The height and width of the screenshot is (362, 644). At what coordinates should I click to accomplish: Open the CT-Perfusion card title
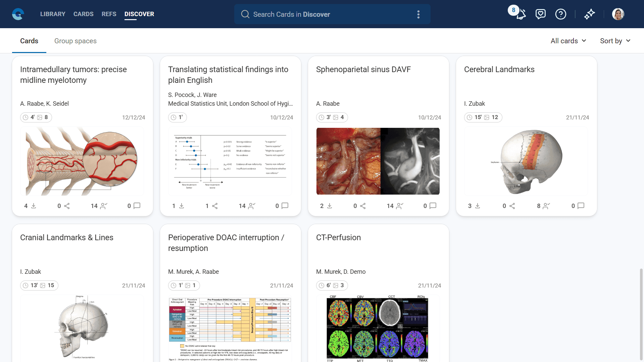click(x=338, y=238)
